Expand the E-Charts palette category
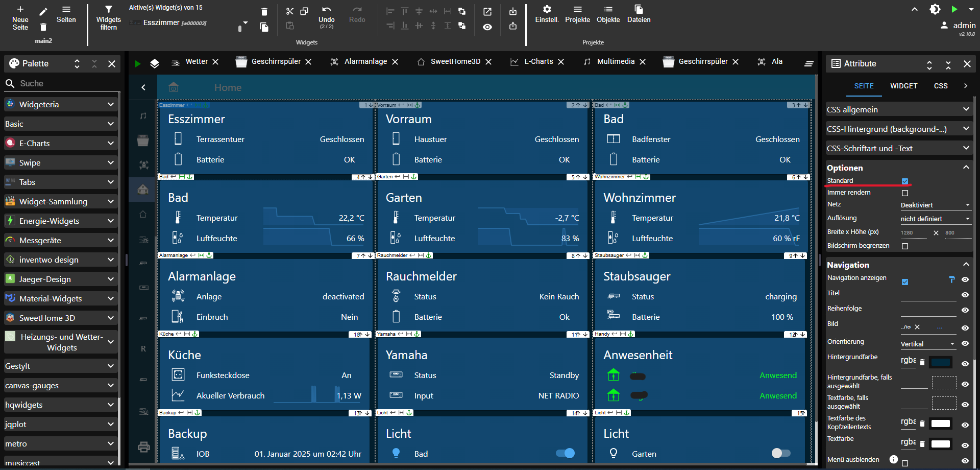Image resolution: width=980 pixels, height=470 pixels. (61, 143)
